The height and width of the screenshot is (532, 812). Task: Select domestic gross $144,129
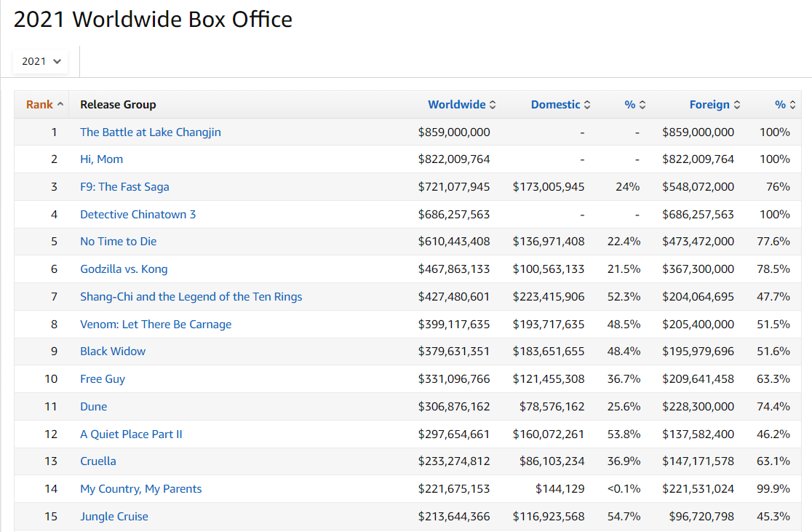[x=560, y=488]
